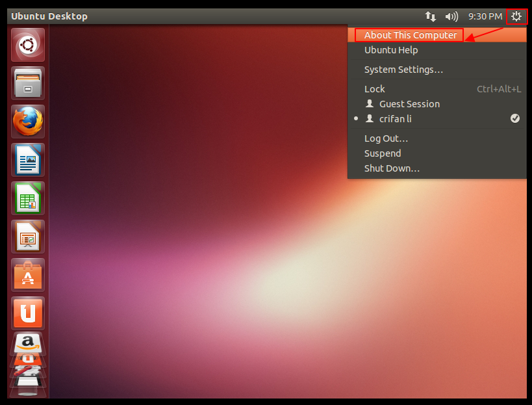Switch to Guest Session
The height and width of the screenshot is (405, 532).
point(437,104)
